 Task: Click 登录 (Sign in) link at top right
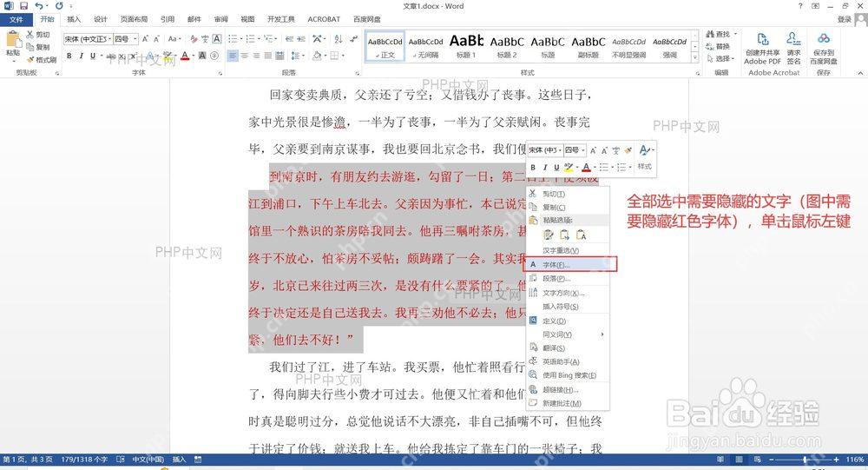click(x=845, y=19)
